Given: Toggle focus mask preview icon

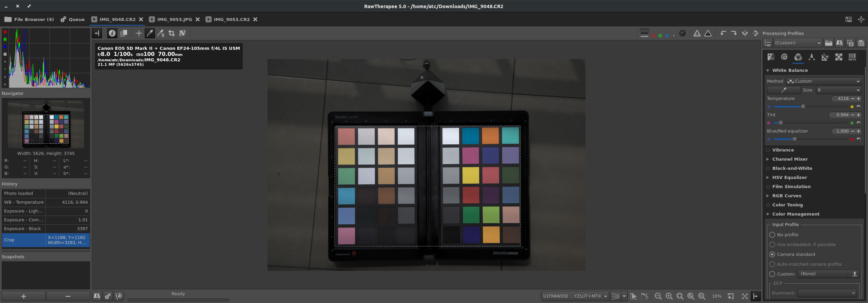Looking at the screenshot, I should [x=683, y=33].
